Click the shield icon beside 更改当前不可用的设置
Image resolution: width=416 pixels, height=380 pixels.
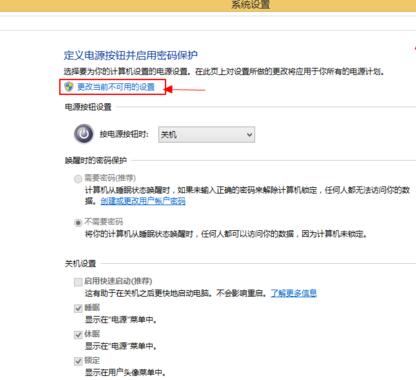pos(69,87)
